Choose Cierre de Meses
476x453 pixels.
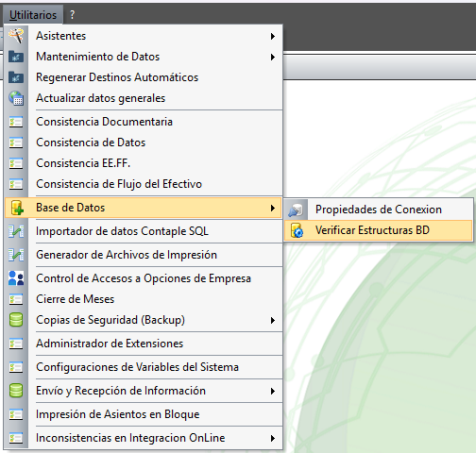click(x=144, y=299)
